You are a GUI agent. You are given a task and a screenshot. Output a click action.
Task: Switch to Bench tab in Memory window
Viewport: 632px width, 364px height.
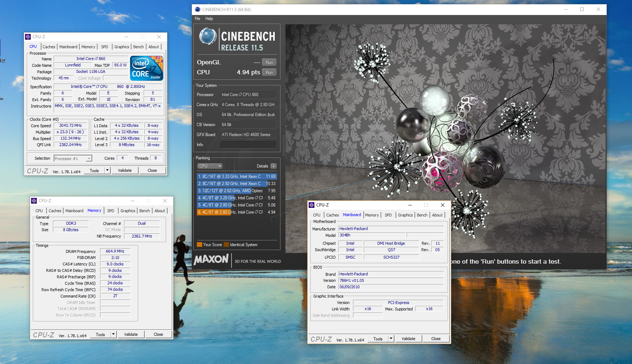click(145, 211)
